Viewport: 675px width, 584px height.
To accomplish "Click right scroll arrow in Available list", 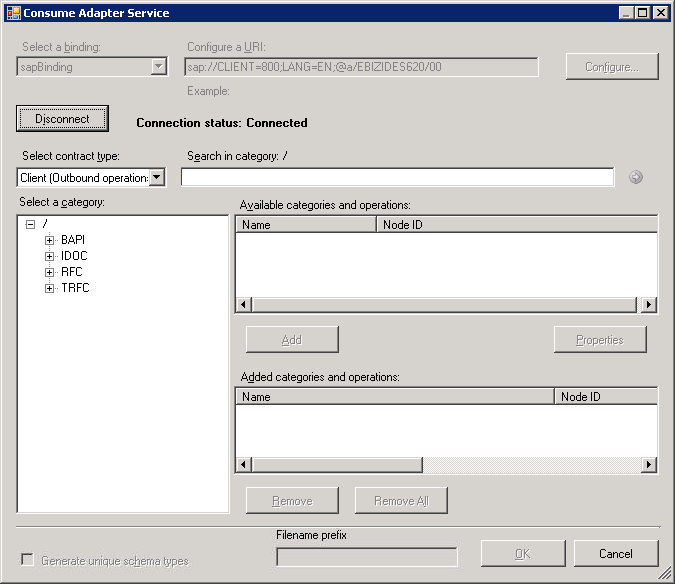I will (649, 304).
